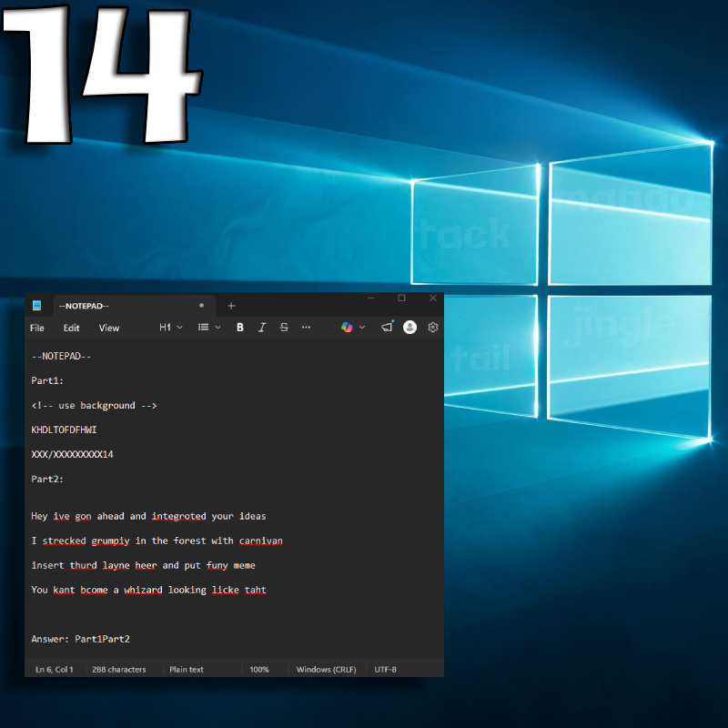Open the account profile icon

click(x=409, y=327)
